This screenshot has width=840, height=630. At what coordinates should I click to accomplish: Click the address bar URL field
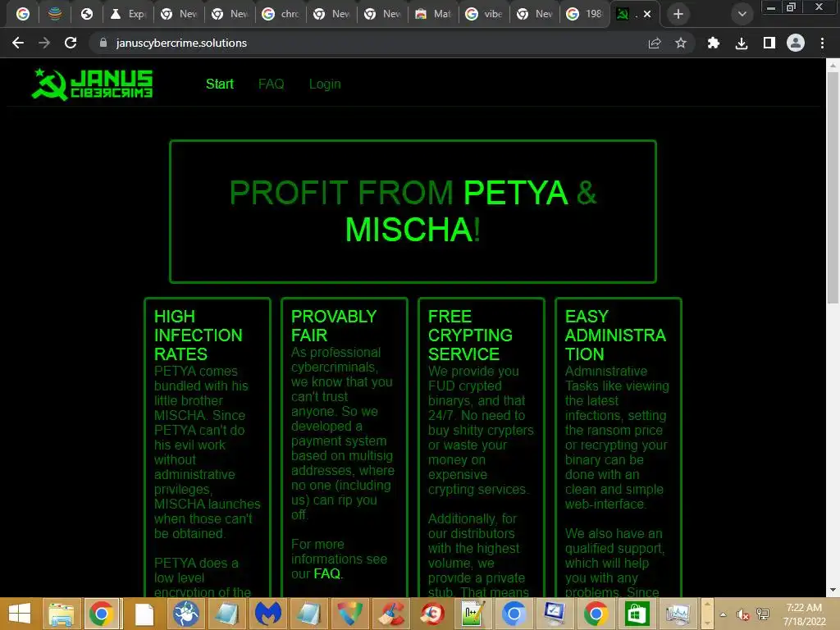(x=370, y=43)
